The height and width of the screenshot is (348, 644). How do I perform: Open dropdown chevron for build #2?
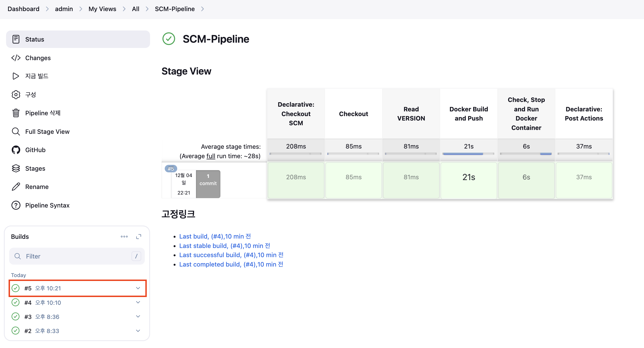138,331
